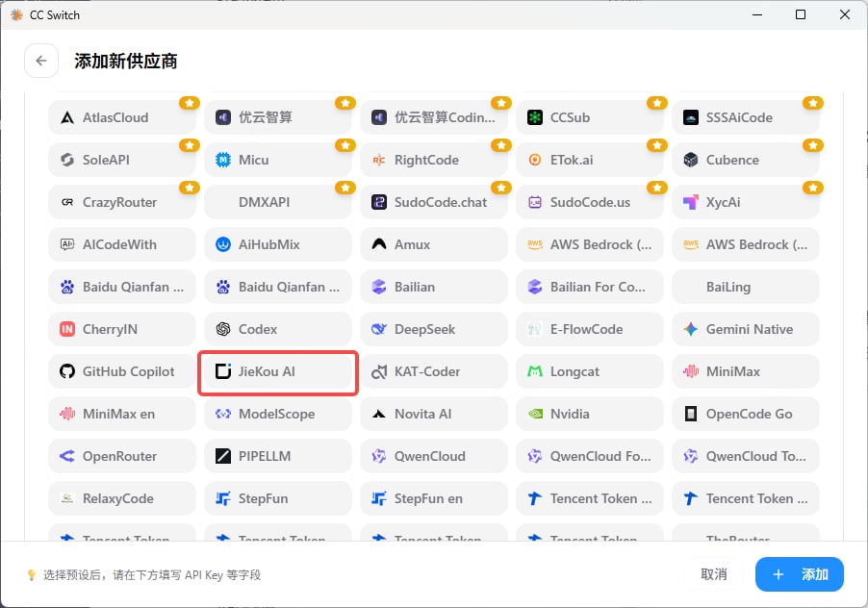Click the DeepSeek whale logo icon
The height and width of the screenshot is (608, 868).
378,329
